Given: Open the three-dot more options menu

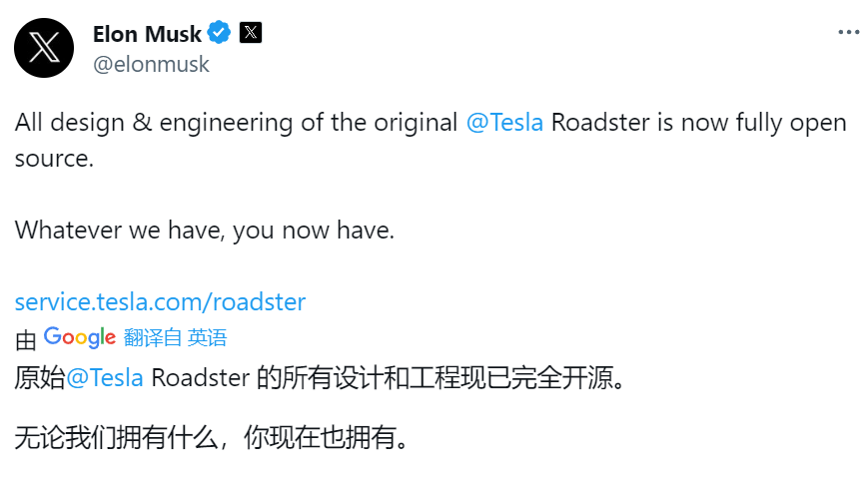Looking at the screenshot, I should point(848,32).
